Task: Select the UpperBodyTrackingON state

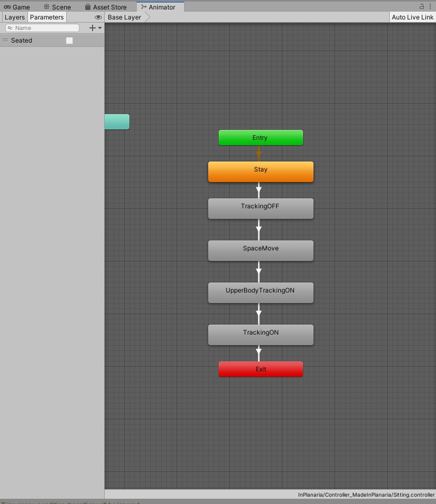Action: pyautogui.click(x=260, y=293)
